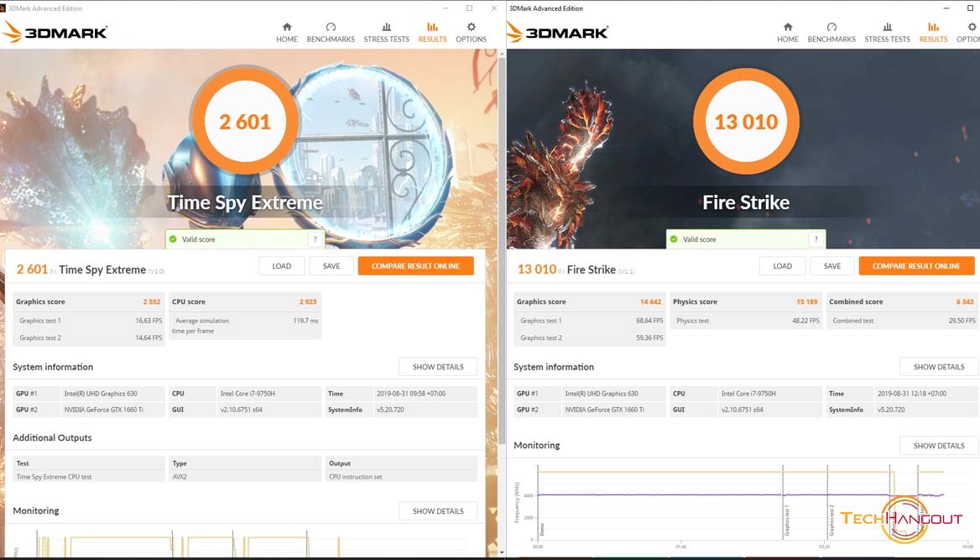Click Combined score 6 343 value
The height and width of the screenshot is (560, 980).
964,301
